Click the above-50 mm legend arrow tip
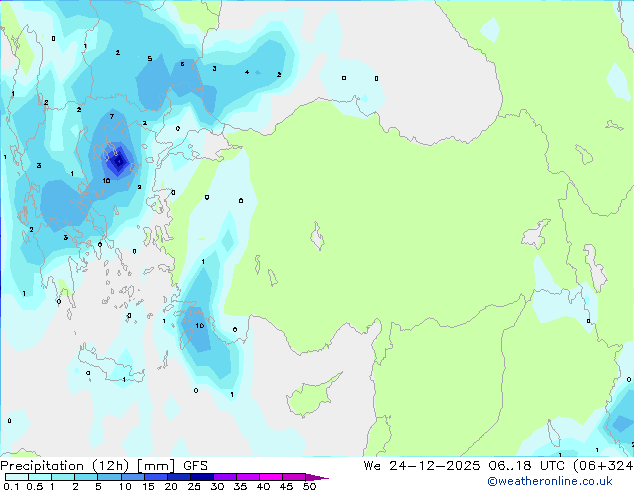The height and width of the screenshot is (490, 634). [317, 477]
